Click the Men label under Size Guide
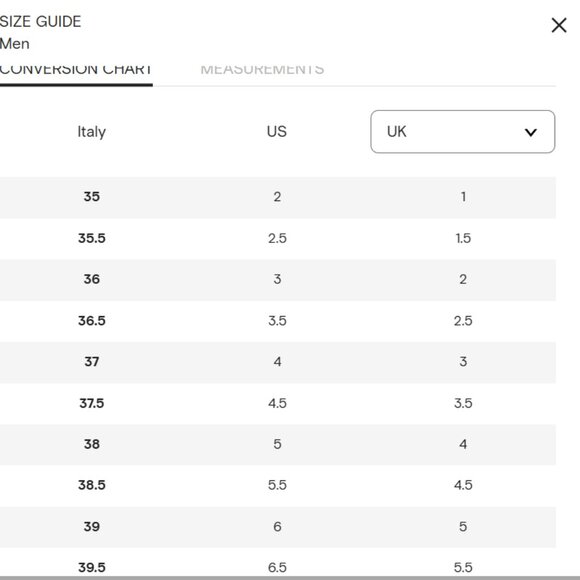 click(15, 44)
